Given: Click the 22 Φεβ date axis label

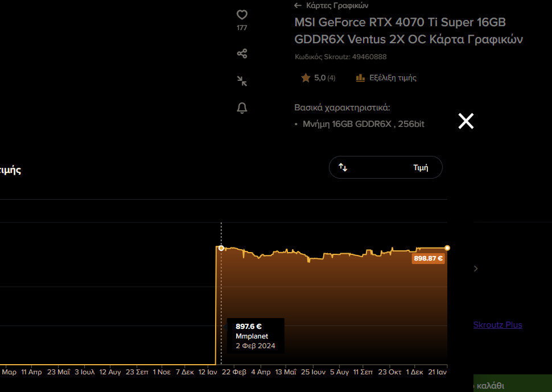Looking at the screenshot, I should tap(234, 372).
